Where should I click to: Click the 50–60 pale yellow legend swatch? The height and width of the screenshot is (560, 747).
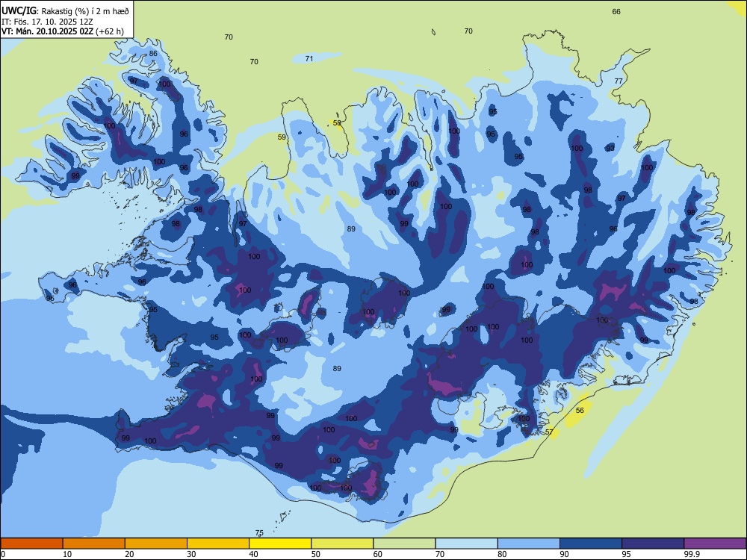342,544
